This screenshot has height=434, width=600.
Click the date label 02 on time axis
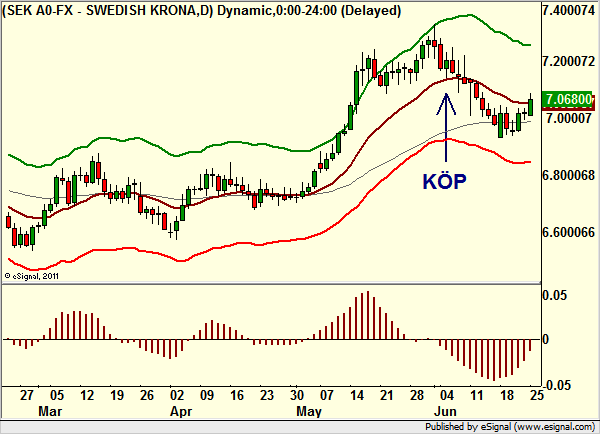(177, 395)
